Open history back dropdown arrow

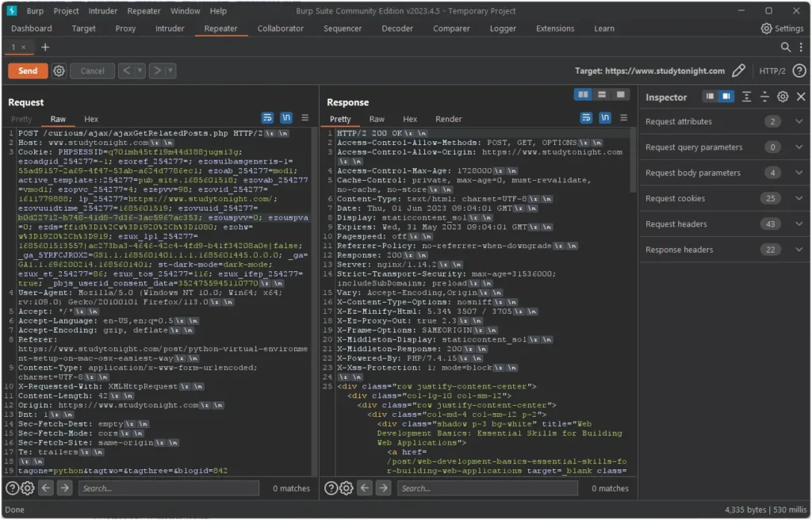140,71
